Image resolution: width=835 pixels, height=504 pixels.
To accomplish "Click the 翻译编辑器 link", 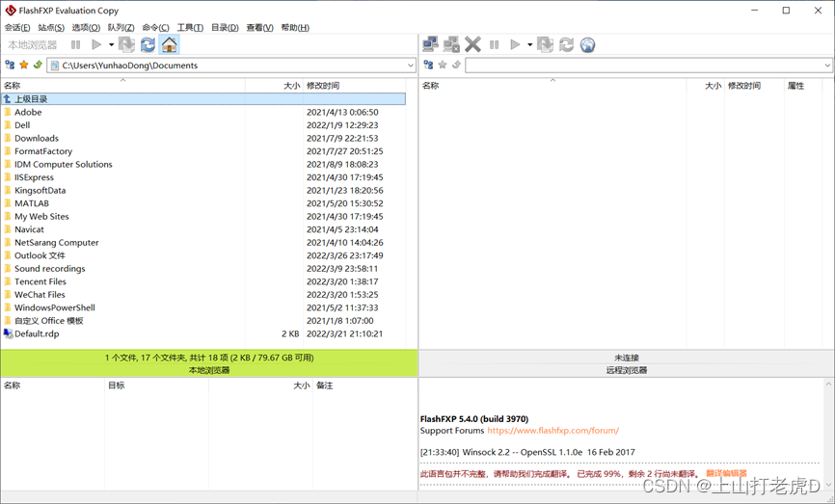I will [726, 473].
